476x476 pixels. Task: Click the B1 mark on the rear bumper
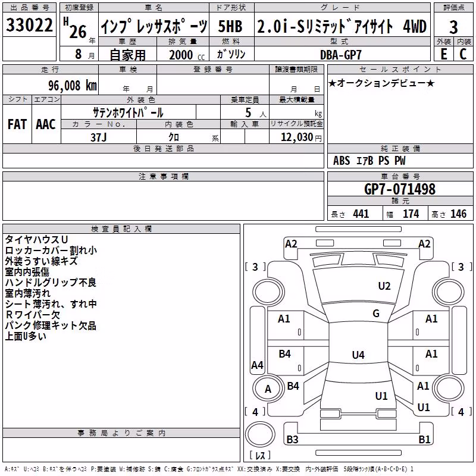tap(424, 440)
